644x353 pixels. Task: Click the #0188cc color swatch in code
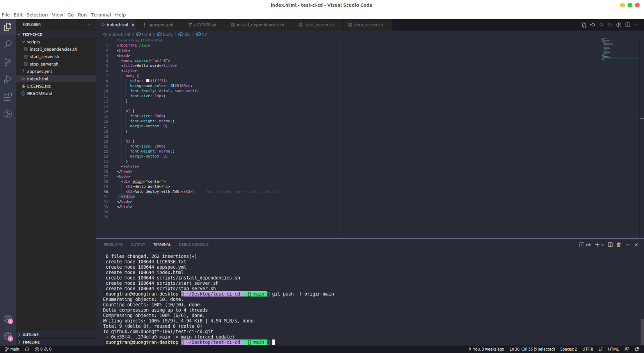tap(172, 86)
